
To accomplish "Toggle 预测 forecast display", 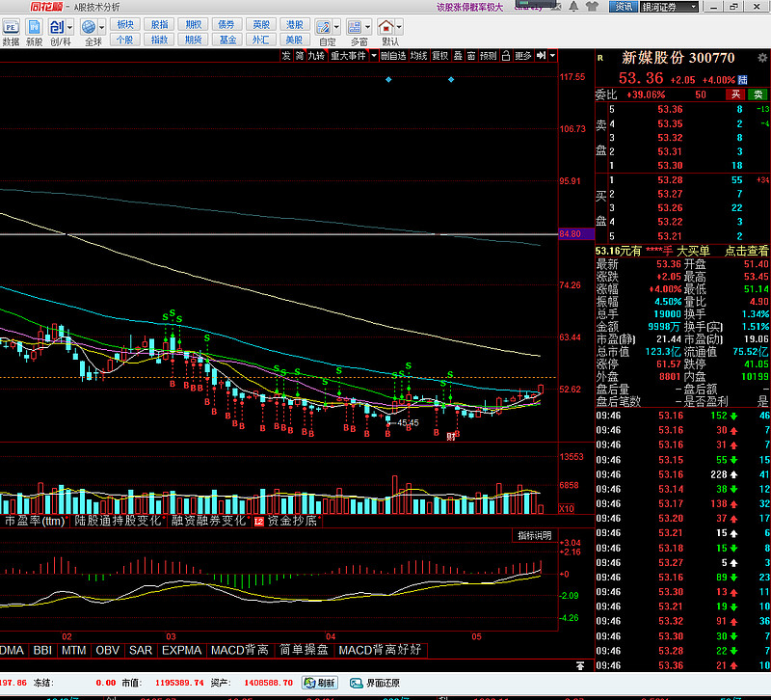I will click(x=489, y=56).
